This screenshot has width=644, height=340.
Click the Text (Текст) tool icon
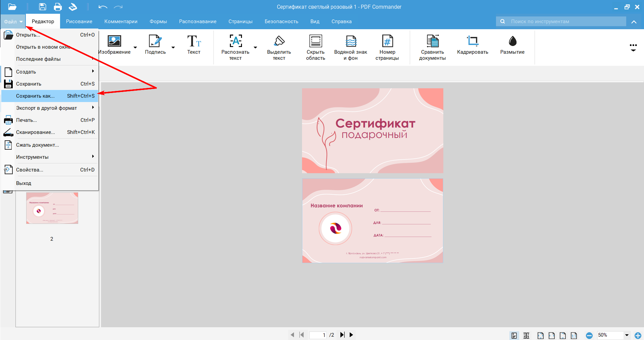pyautogui.click(x=194, y=41)
